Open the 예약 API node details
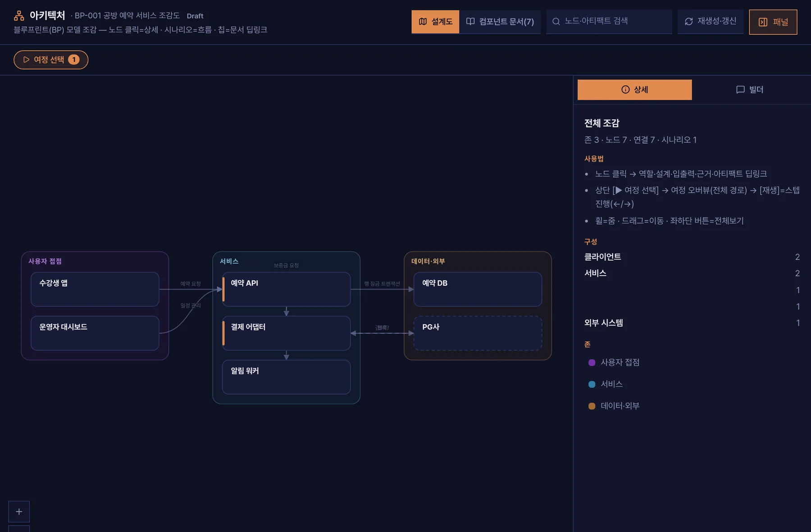The image size is (811, 532). [x=286, y=289]
